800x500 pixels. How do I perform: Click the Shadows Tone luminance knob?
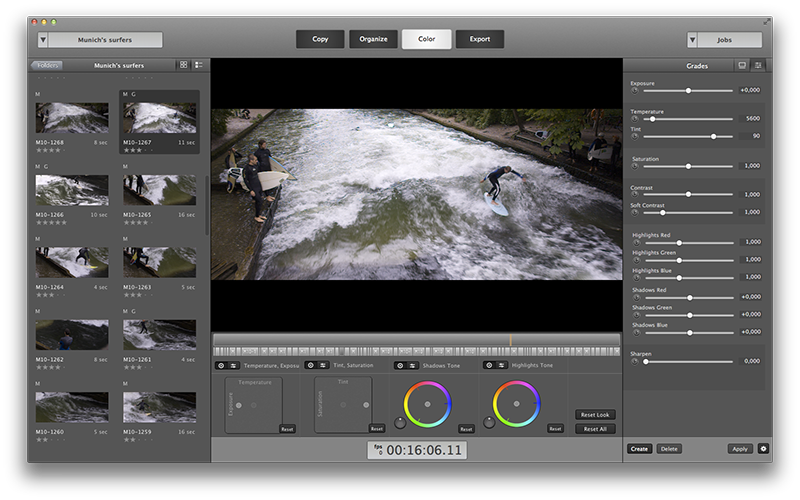pyautogui.click(x=400, y=422)
